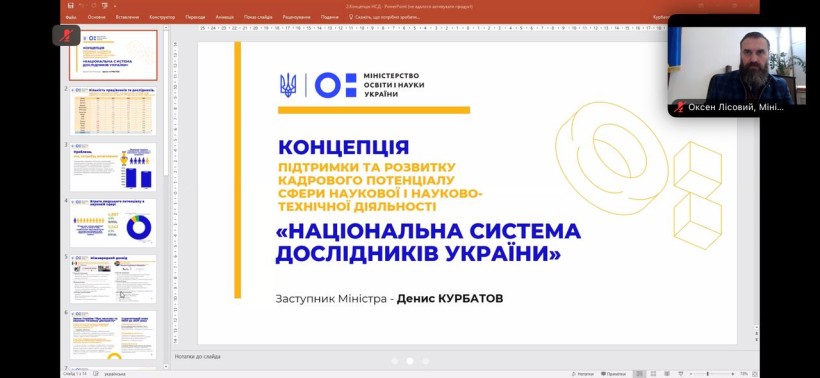820x378 pixels.
Task: Open the Файл menu
Action: pos(71,17)
